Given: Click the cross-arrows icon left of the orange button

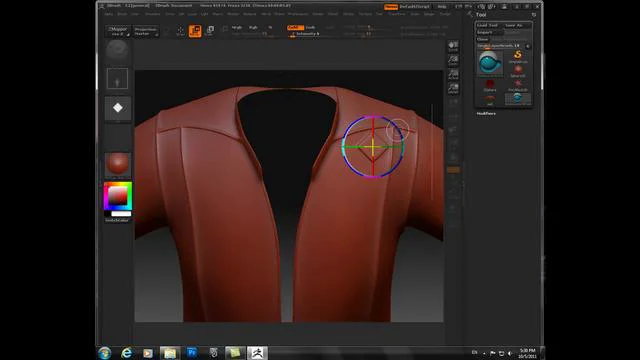Looking at the screenshot, I should [180, 31].
